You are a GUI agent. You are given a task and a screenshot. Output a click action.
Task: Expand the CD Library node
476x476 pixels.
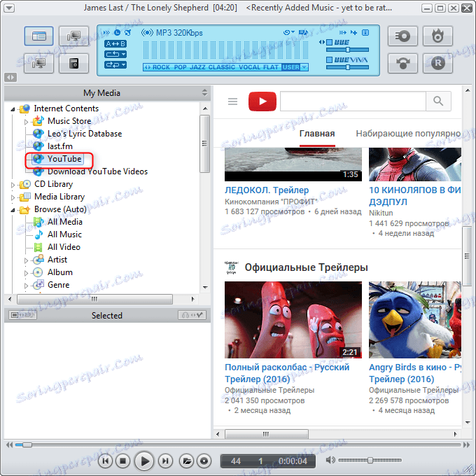point(13,185)
